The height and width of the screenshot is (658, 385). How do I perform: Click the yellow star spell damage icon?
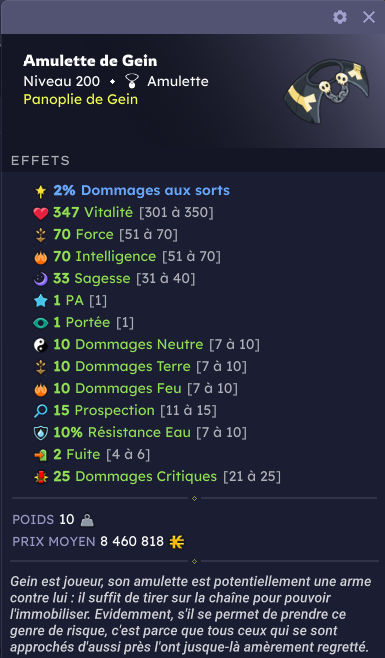tap(41, 191)
